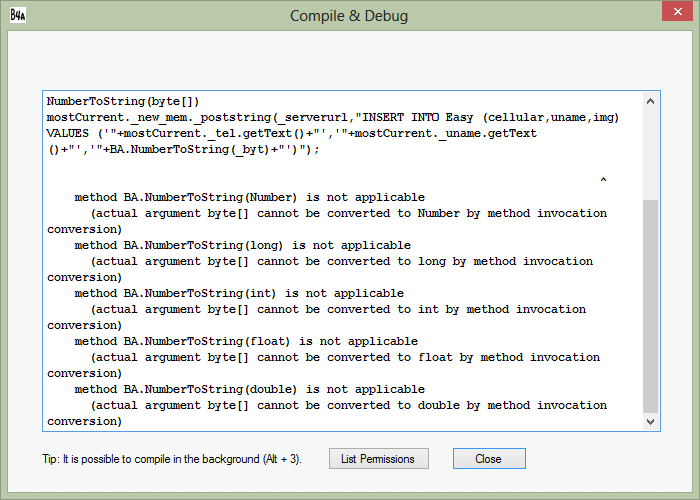
Task: Click the background compile tip text
Action: tap(172, 459)
